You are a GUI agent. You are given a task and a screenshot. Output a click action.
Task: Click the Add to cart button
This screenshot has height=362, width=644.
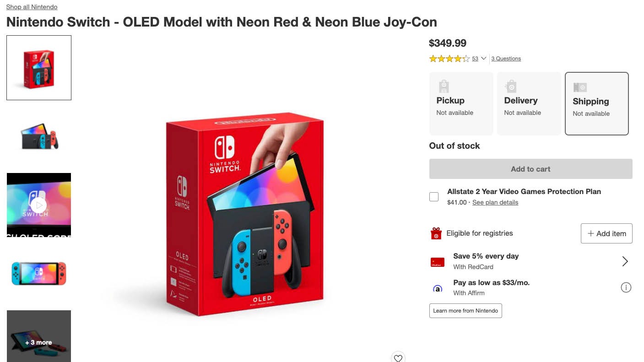530,169
